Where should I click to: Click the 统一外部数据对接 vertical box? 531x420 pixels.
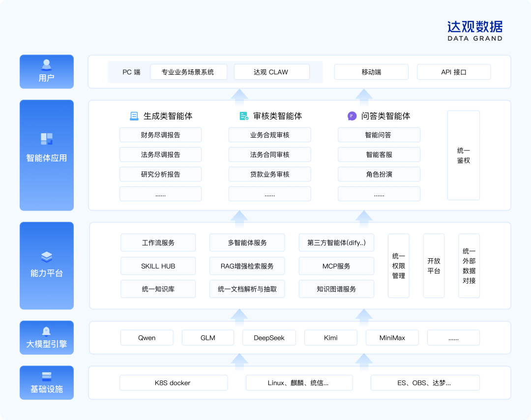point(469,266)
